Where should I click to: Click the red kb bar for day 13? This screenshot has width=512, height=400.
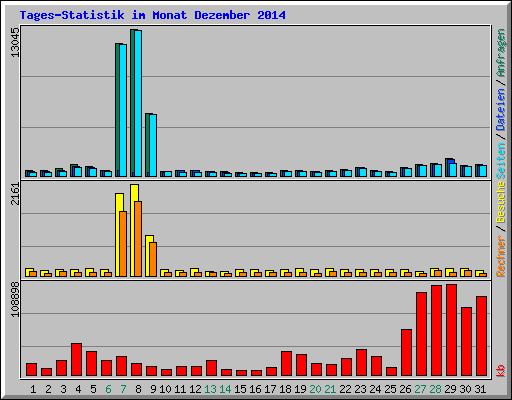pyautogui.click(x=211, y=368)
